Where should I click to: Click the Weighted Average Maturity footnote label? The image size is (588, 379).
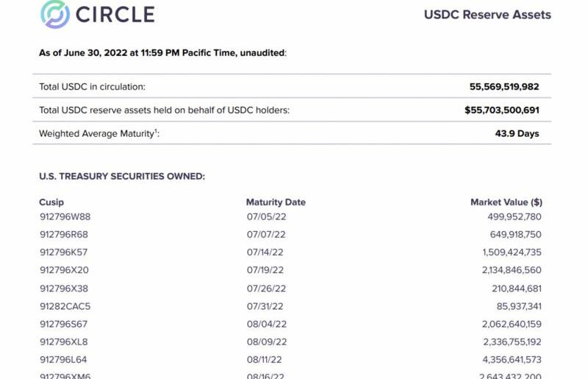coord(99,133)
